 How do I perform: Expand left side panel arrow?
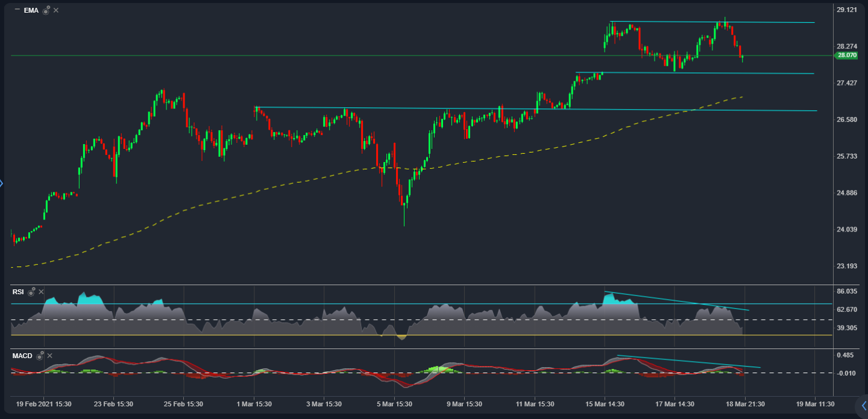tap(2, 183)
